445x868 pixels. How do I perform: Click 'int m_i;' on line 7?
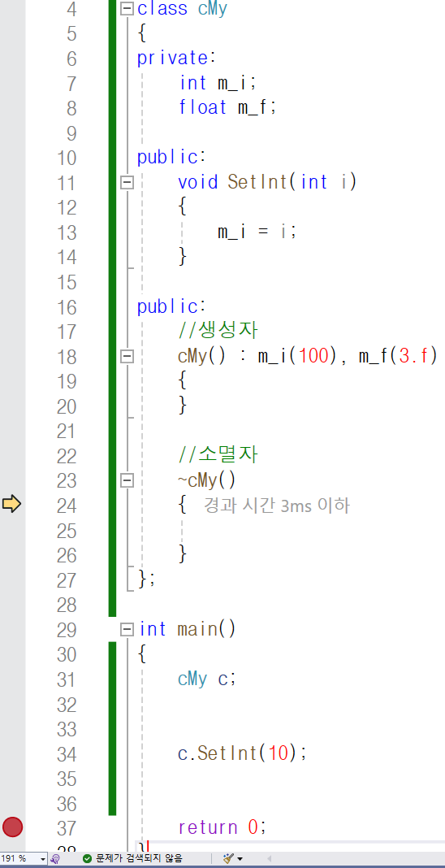point(218,83)
